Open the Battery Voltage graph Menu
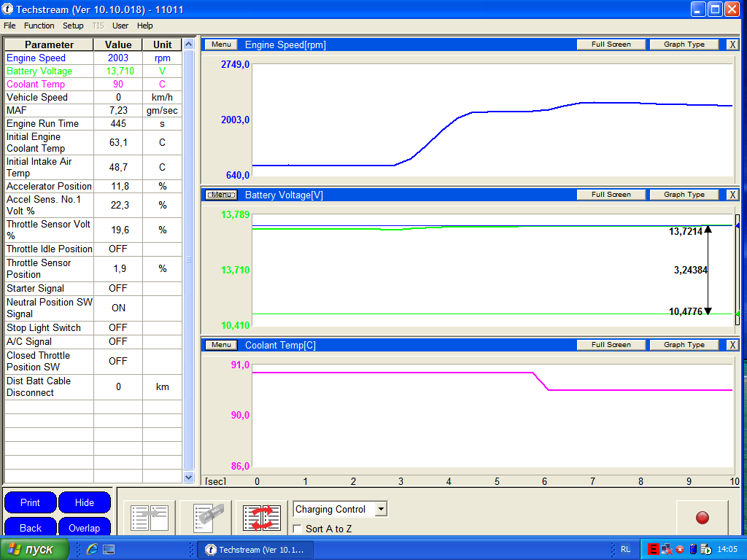This screenshot has width=747, height=560. click(221, 195)
